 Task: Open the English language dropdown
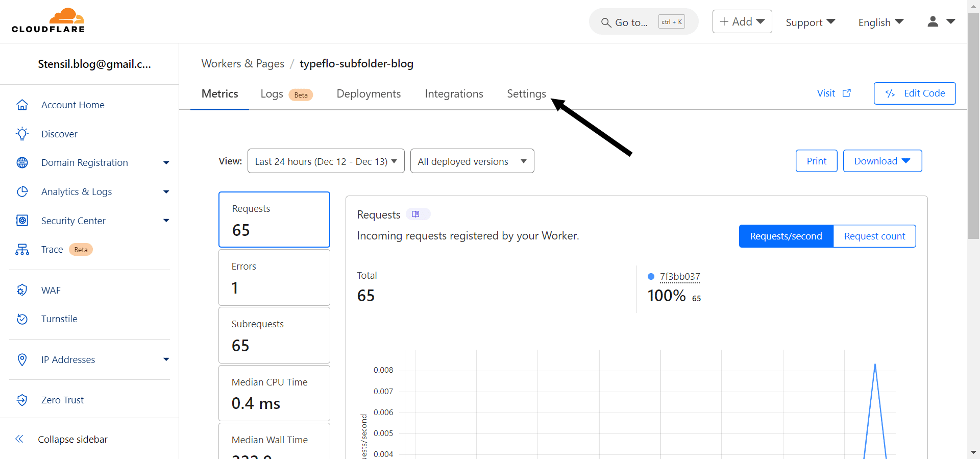[881, 22]
